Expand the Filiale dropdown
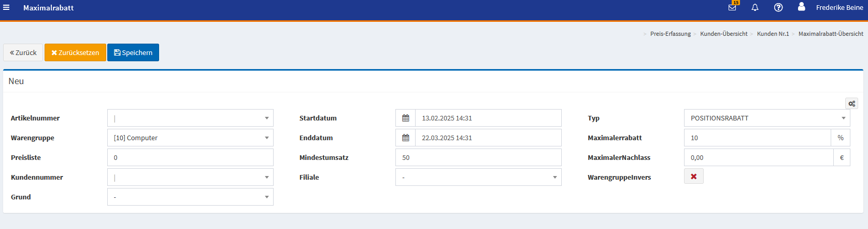Viewport: 868px width, 229px height. tap(478, 177)
